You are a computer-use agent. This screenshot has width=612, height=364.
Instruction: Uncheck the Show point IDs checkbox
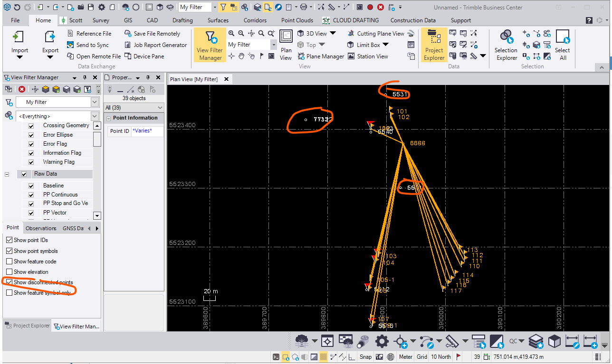click(10, 240)
